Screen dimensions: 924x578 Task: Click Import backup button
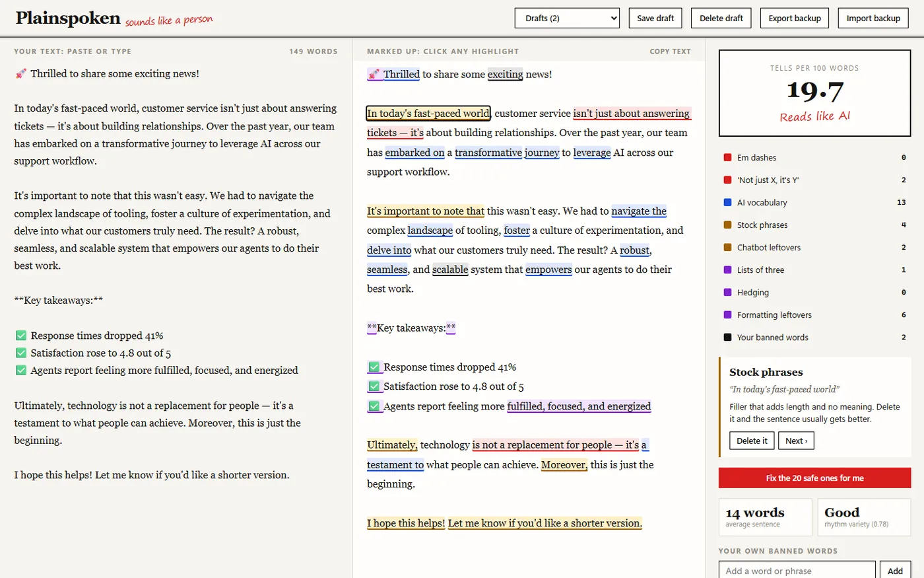pyautogui.click(x=873, y=18)
